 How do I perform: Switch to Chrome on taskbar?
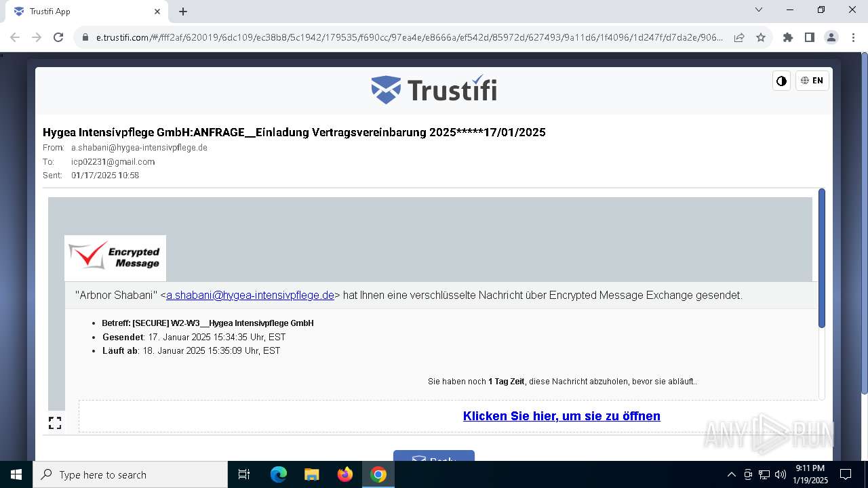tap(378, 474)
